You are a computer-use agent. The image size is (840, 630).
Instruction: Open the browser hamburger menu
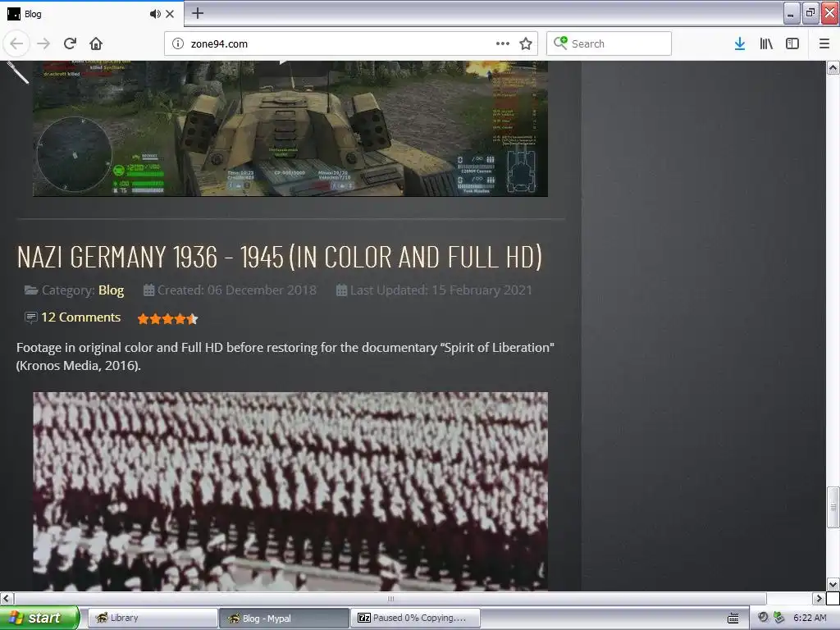click(824, 43)
